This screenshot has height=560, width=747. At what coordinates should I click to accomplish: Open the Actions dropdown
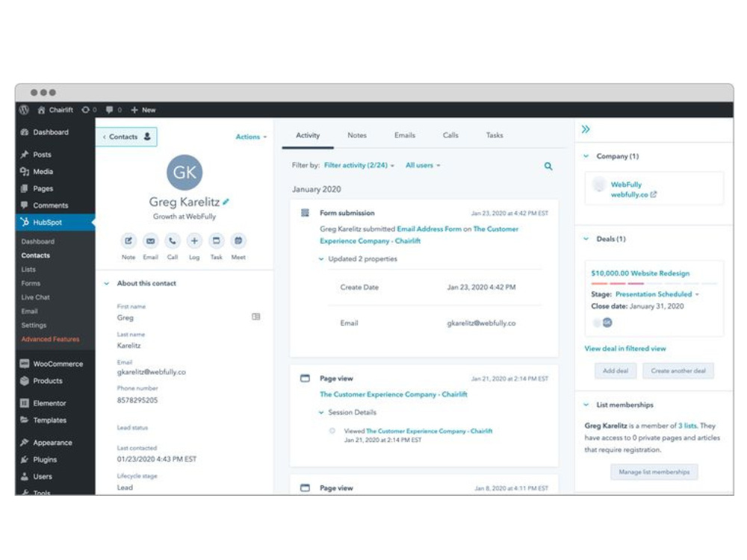251,137
